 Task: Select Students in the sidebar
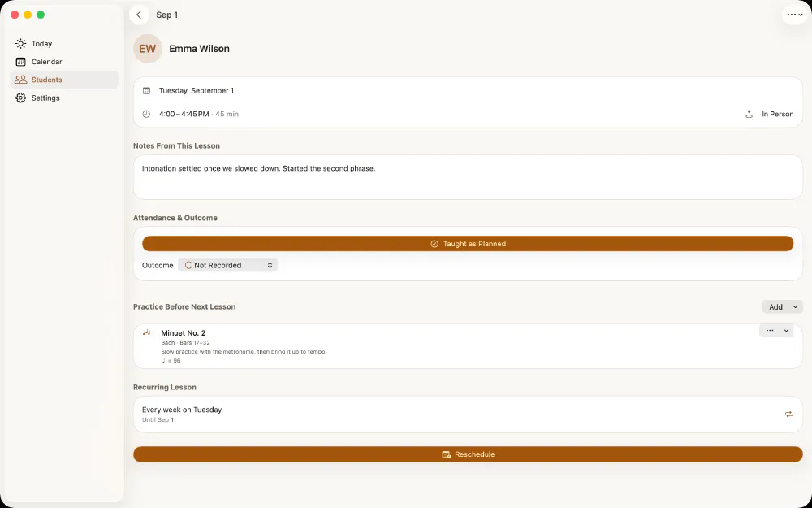[64, 80]
